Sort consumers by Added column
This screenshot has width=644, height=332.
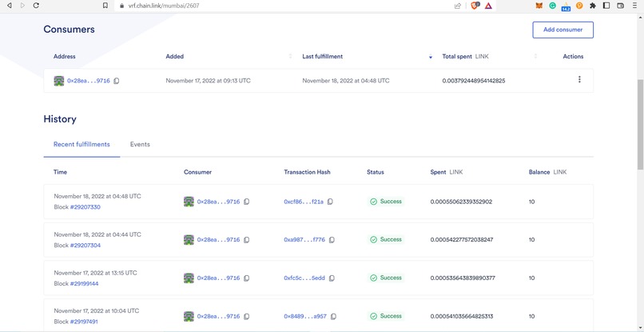(290, 56)
